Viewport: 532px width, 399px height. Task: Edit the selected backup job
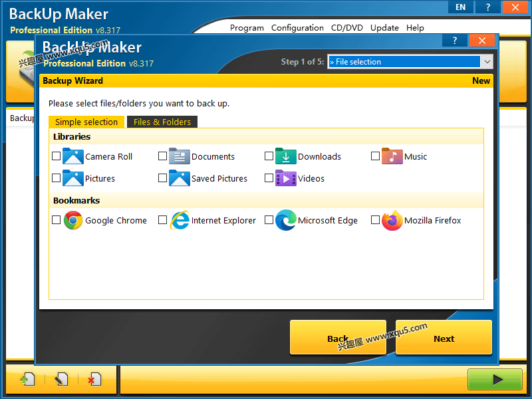(61, 379)
